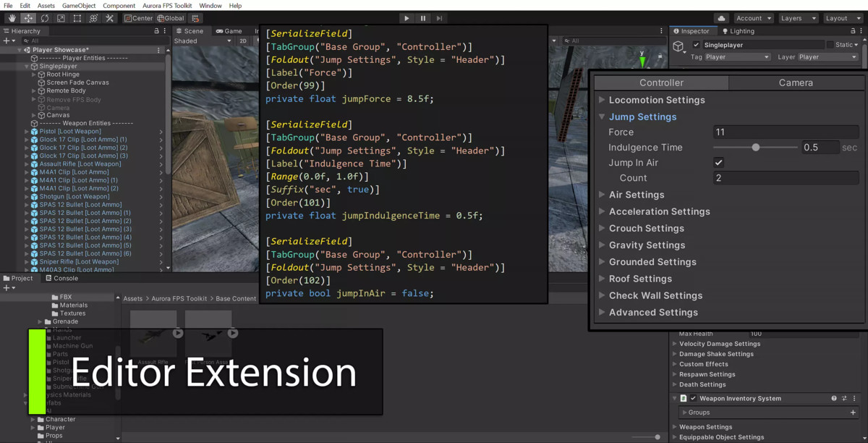Viewport: 868px width, 443px height.
Task: Enable the Static checkbox
Action: [830, 45]
